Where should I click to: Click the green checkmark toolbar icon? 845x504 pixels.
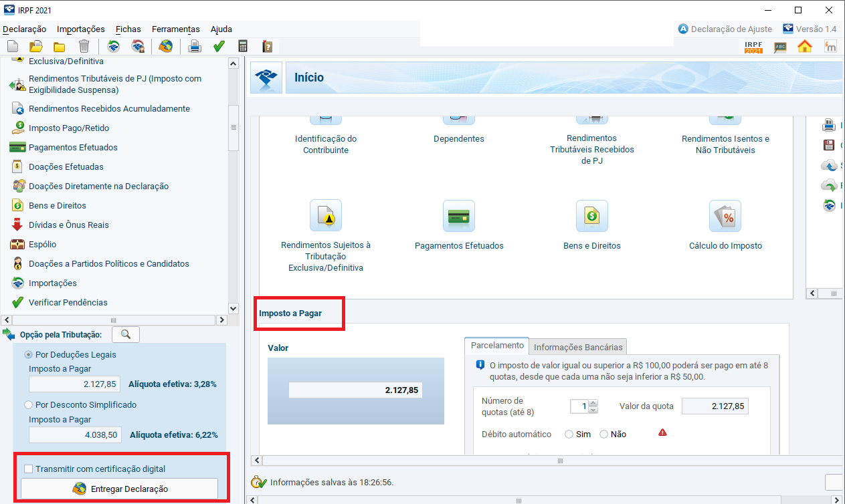pyautogui.click(x=218, y=46)
